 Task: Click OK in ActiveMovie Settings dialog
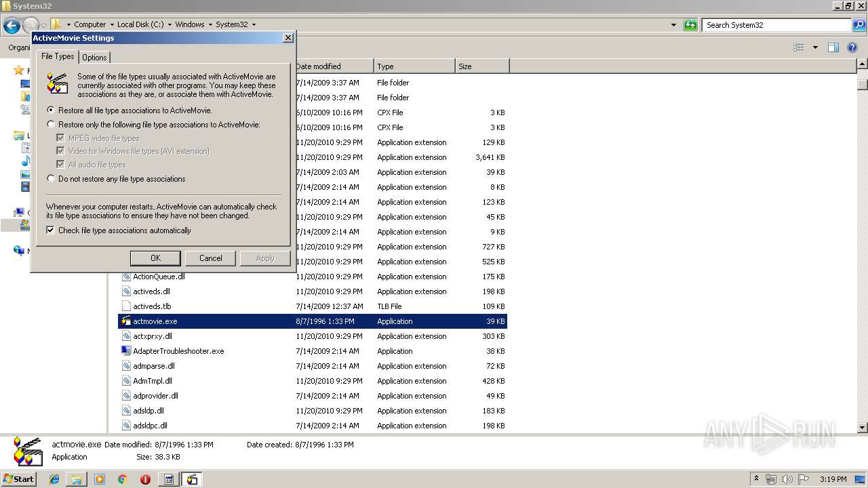(155, 258)
